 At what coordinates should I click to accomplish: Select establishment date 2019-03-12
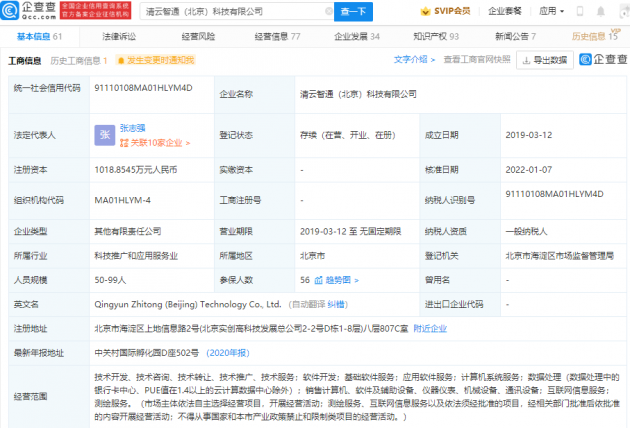pos(529,135)
